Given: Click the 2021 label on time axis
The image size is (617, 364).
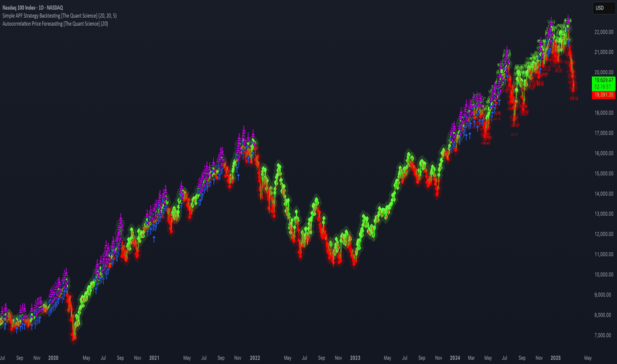Looking at the screenshot, I should point(154,358).
